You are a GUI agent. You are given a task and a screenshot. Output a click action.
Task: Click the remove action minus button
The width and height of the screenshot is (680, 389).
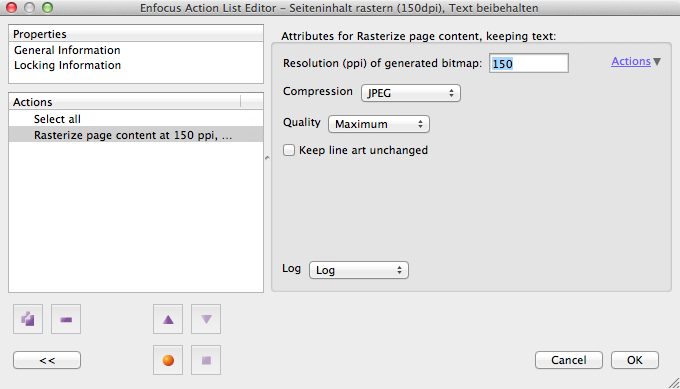click(66, 319)
